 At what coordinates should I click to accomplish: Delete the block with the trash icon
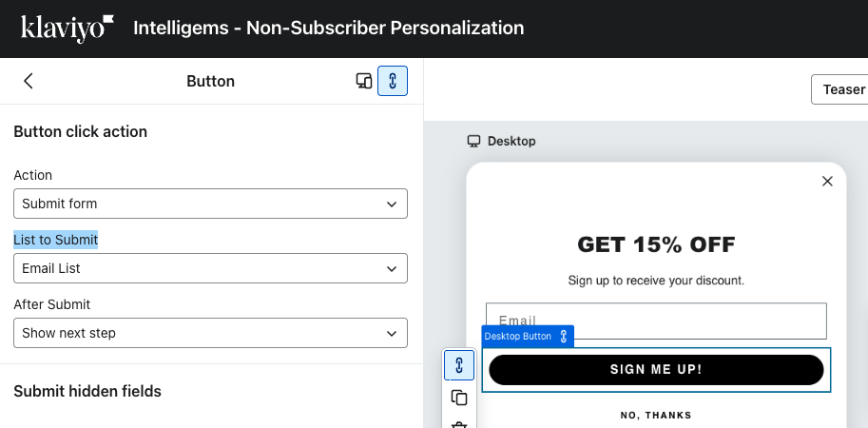click(459, 424)
